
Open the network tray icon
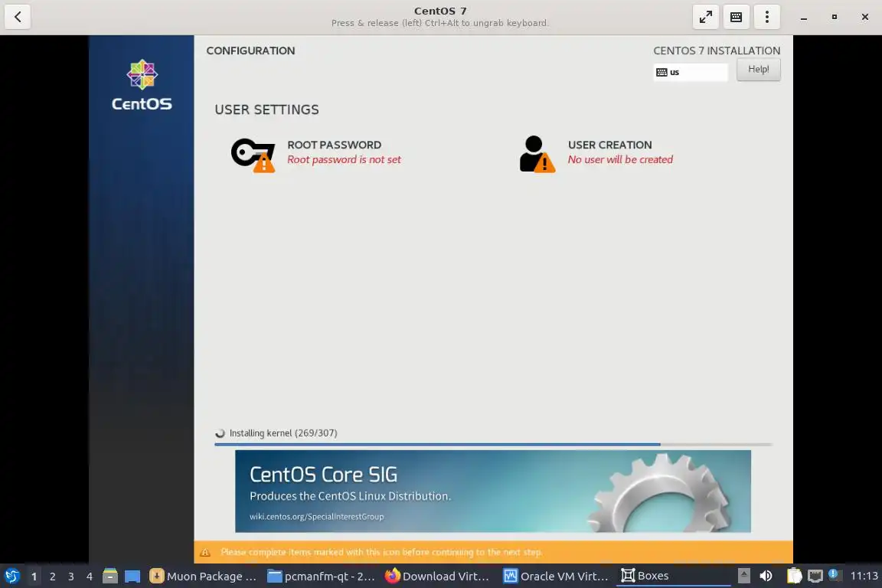coord(815,576)
